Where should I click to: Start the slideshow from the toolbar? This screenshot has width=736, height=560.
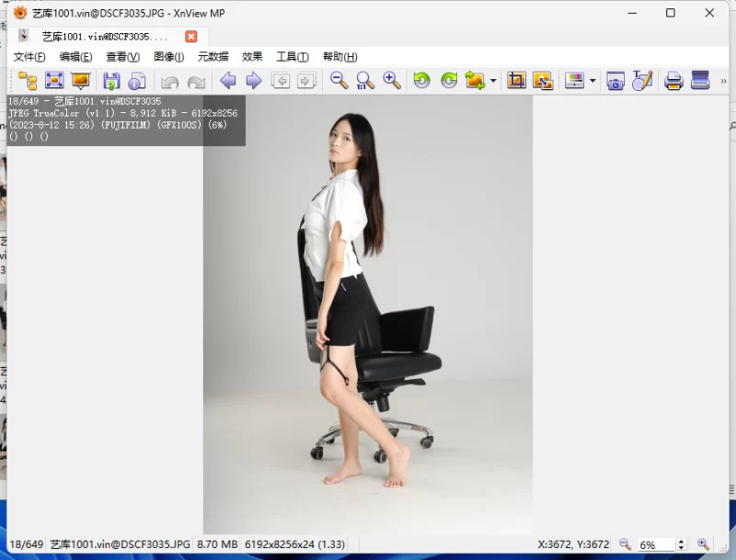tap(81, 81)
